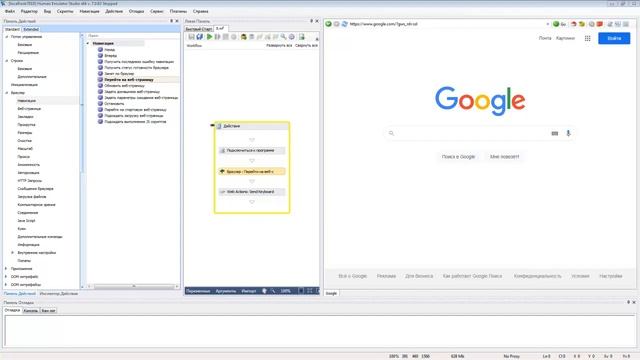
Task: Open the 'Справка' menu
Action: pos(200,11)
